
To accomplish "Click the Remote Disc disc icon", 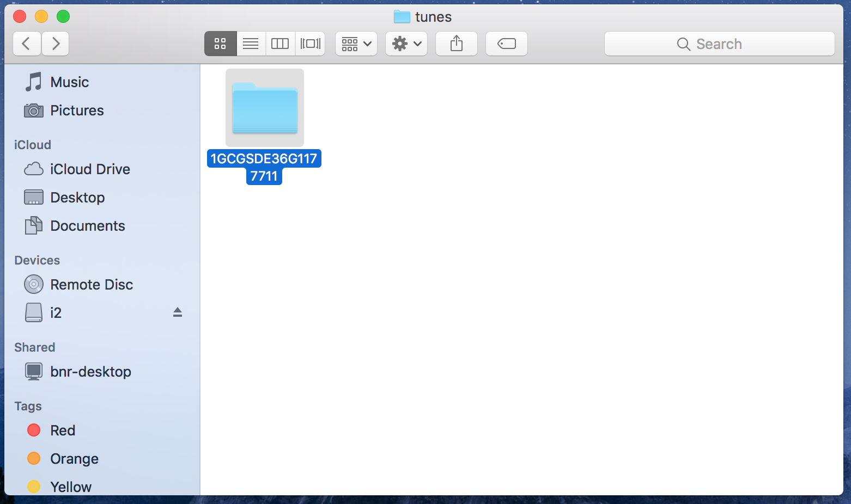I will [x=34, y=284].
